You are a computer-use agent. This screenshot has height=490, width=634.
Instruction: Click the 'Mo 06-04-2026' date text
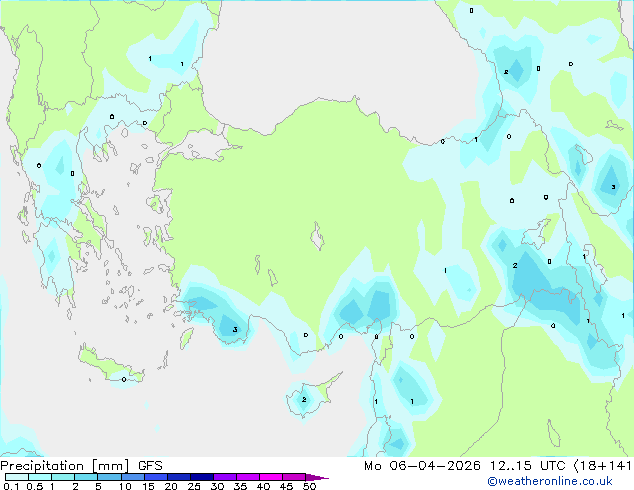coord(422,466)
